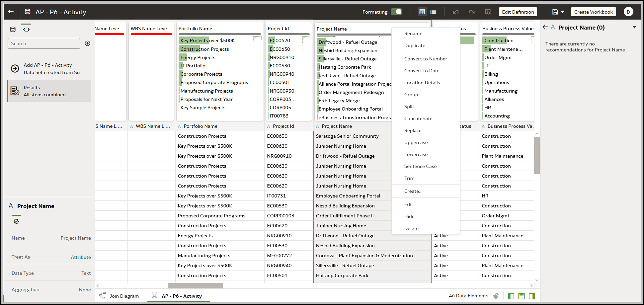Choose Convert to Number menu item
Image resolution: width=644 pixels, height=305 pixels.
426,59
